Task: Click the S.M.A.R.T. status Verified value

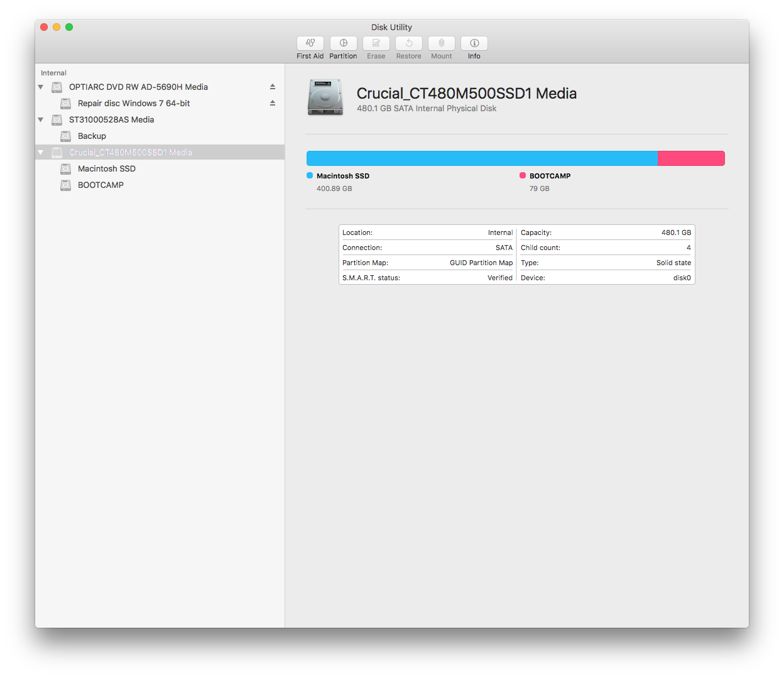Action: tap(500, 278)
